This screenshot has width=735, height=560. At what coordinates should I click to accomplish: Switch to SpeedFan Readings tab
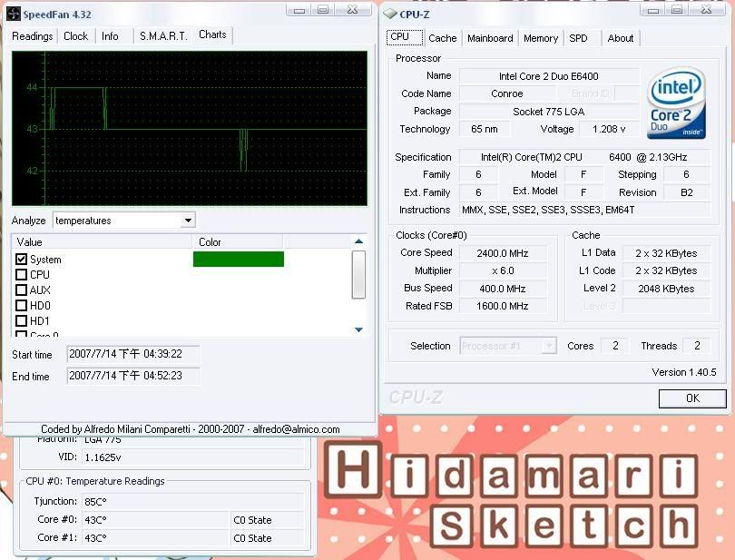pyautogui.click(x=33, y=36)
